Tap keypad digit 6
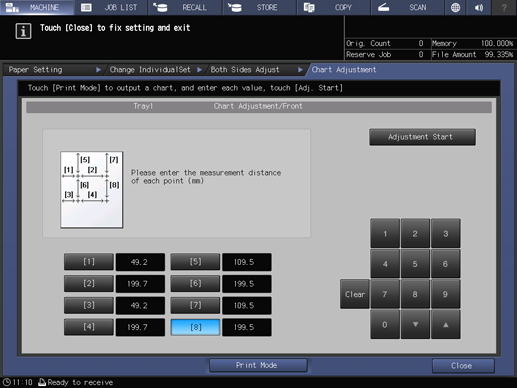 click(446, 264)
